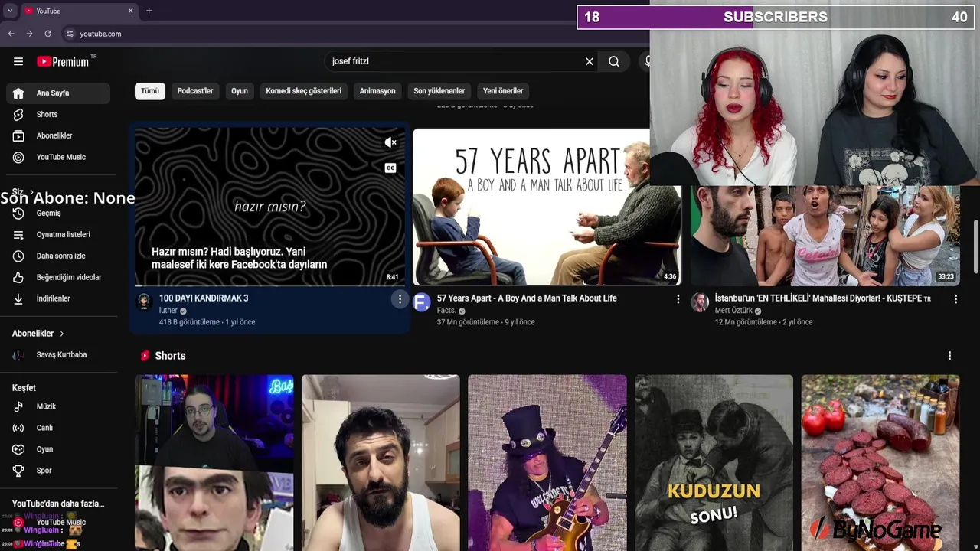980x551 pixels.
Task: Open options for 100 DAYI KANDIRMAK 3
Action: [x=399, y=299]
